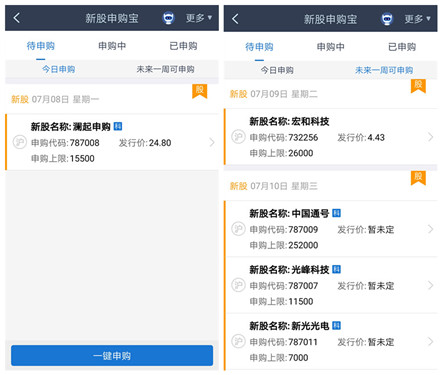Select 待申购 tab on left screen
This screenshot has width=442, height=375.
click(x=41, y=46)
